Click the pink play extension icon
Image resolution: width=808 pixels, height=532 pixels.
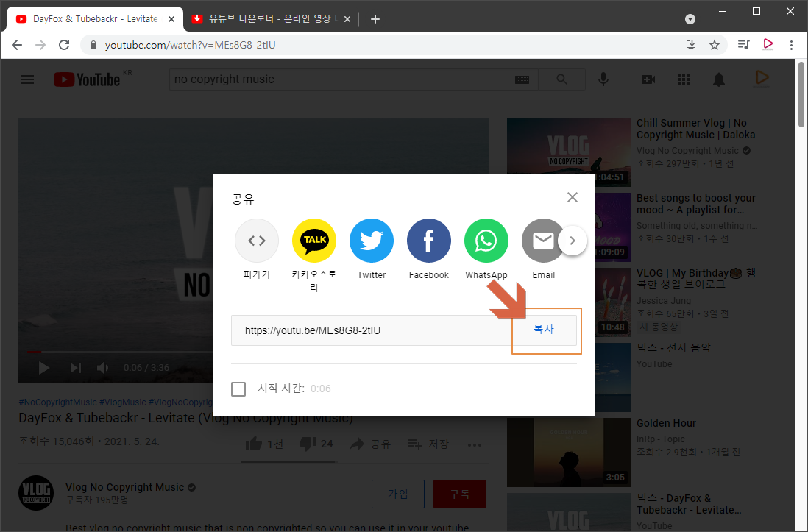coord(768,44)
